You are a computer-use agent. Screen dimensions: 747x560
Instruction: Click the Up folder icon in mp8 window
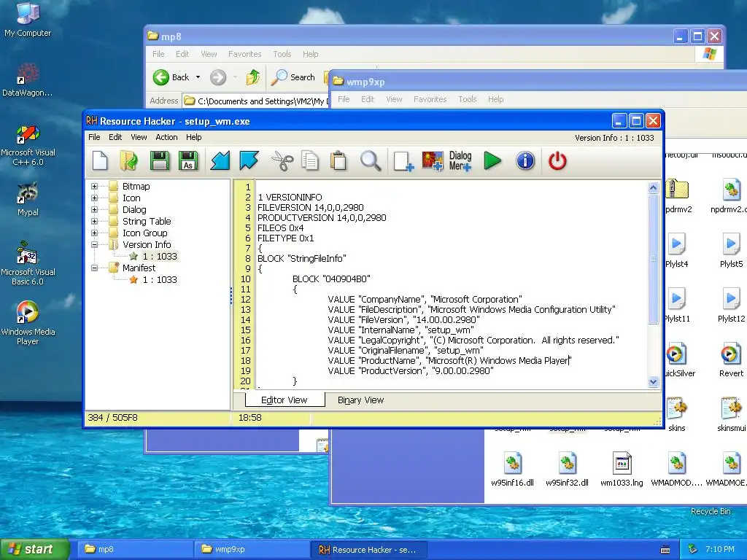pos(253,77)
